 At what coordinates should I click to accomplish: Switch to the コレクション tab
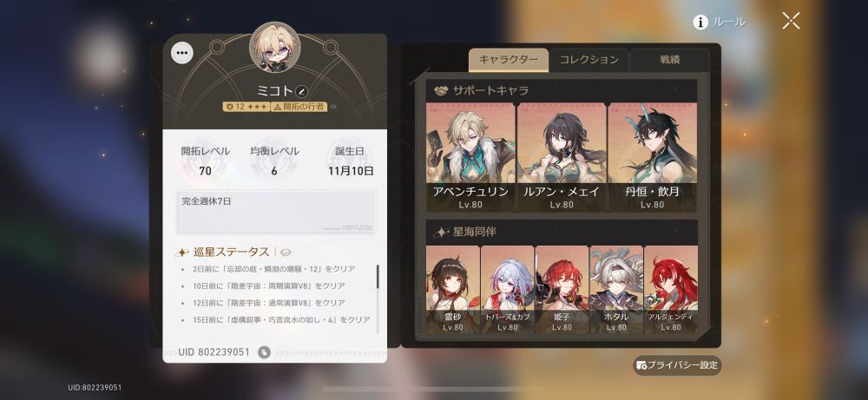[589, 60]
